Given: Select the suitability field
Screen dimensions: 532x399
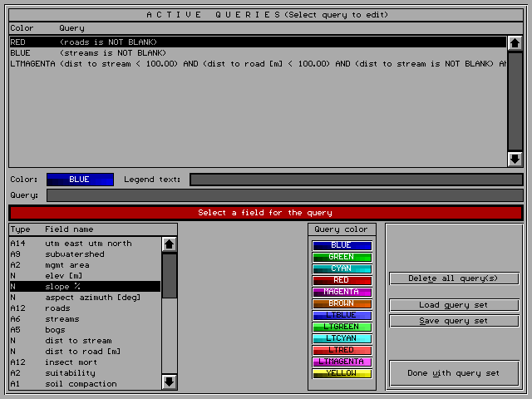Looking at the screenshot, I should click(85, 373).
